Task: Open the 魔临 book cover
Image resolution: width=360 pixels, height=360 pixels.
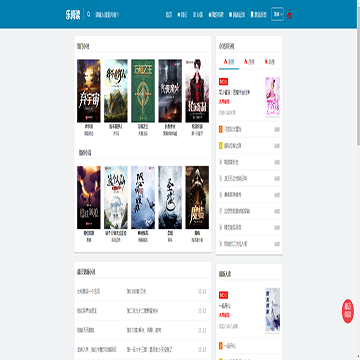Action: point(197,197)
